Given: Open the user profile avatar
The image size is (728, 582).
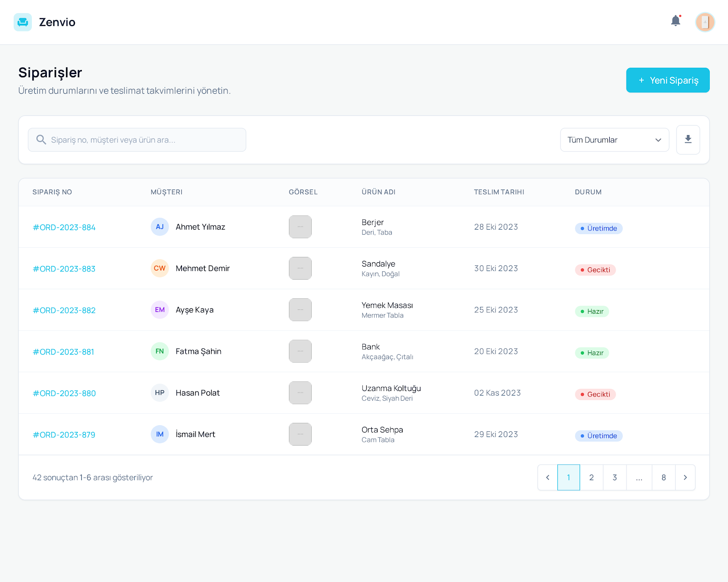Looking at the screenshot, I should [705, 22].
